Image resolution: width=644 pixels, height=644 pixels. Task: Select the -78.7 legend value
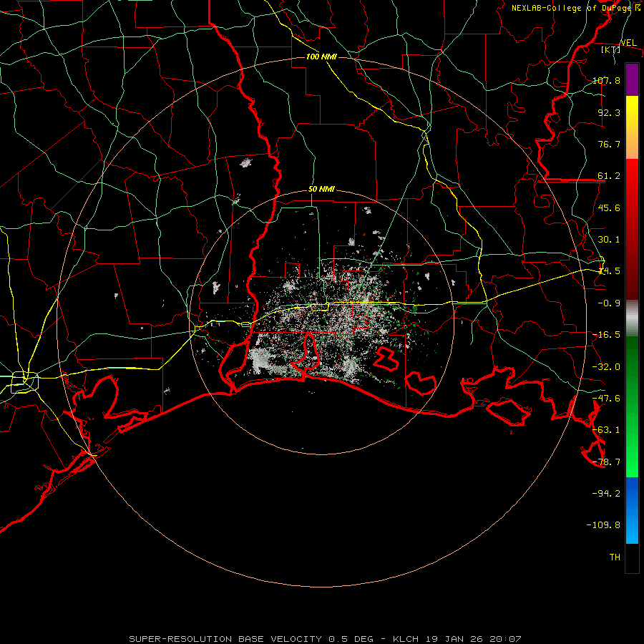tap(606, 462)
